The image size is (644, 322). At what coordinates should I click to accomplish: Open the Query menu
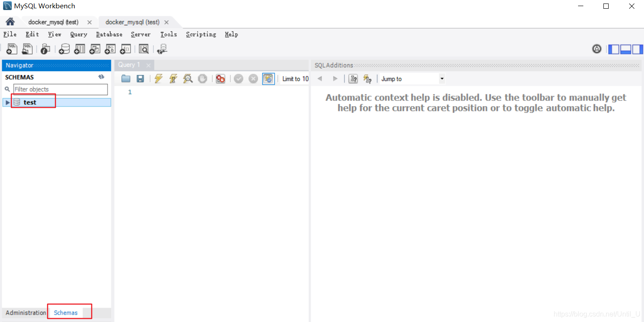coord(79,34)
